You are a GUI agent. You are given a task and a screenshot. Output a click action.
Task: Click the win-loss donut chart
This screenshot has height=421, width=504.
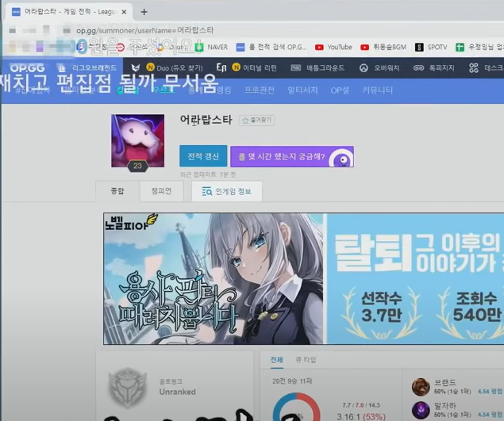coord(296,408)
